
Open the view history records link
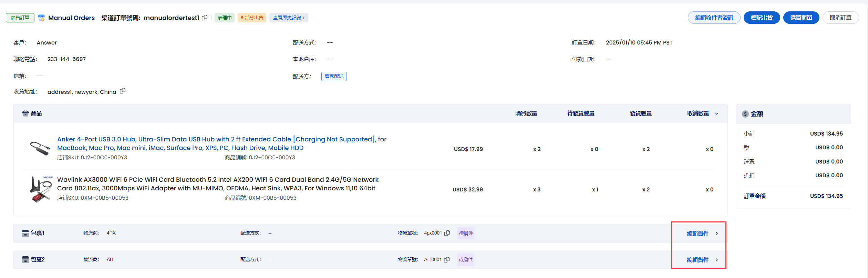[289, 18]
